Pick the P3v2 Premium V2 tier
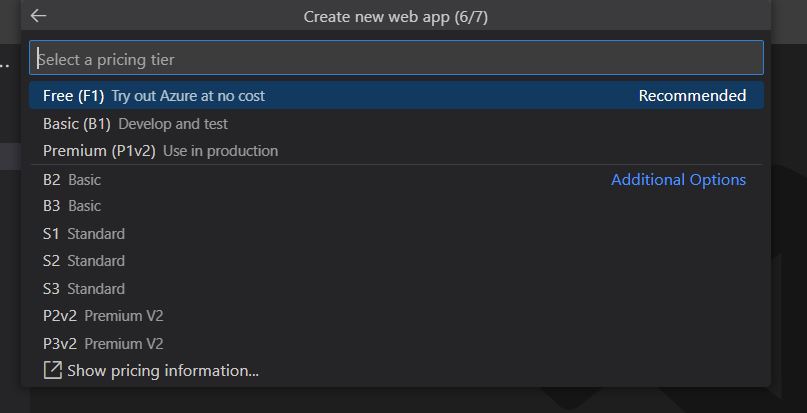 [103, 344]
